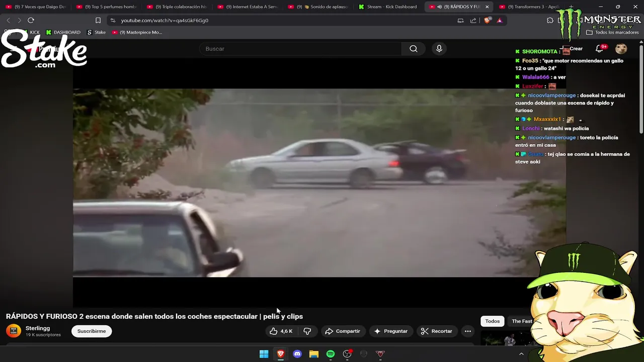Screen dimensions: 644x362
Task: Go forward with the browser forward arrow
Action: click(19, 20)
